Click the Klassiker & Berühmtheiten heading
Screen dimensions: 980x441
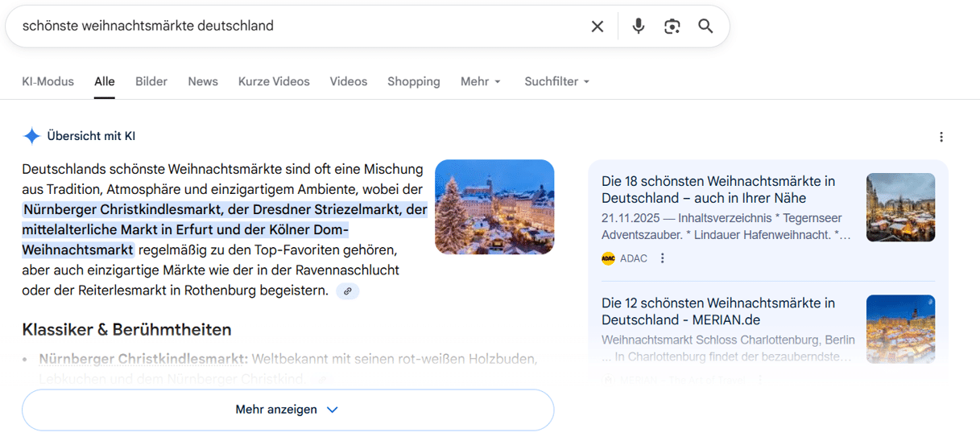pos(126,329)
